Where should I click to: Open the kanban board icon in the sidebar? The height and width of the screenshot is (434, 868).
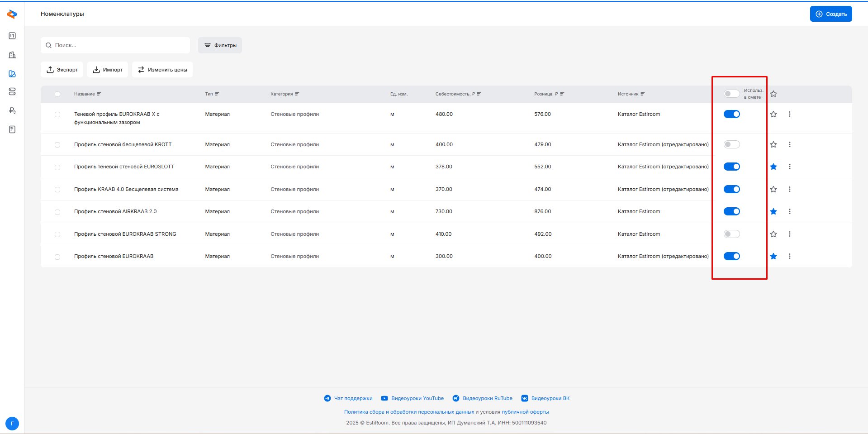(12, 36)
